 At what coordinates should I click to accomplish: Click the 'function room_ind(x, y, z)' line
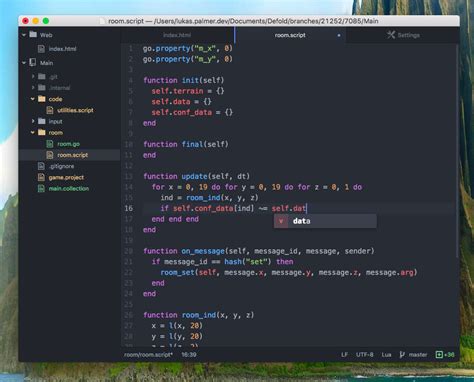click(199, 315)
